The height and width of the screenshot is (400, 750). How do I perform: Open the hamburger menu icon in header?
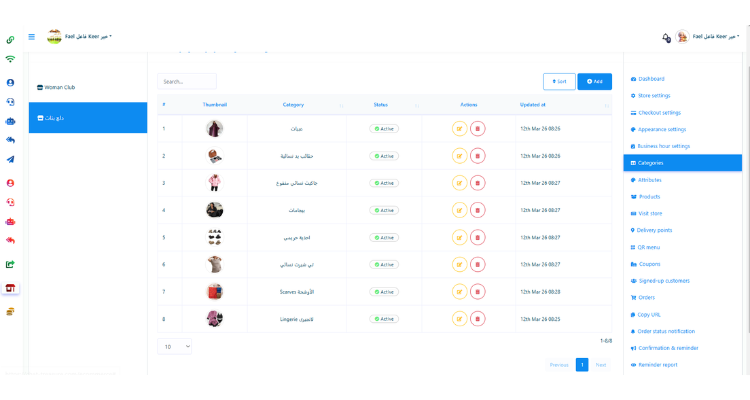pos(32,37)
